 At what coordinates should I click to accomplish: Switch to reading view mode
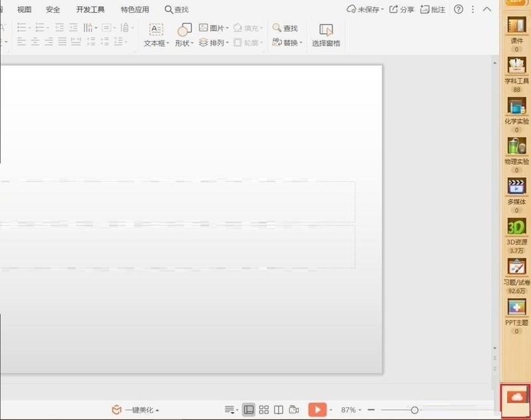coord(279,409)
